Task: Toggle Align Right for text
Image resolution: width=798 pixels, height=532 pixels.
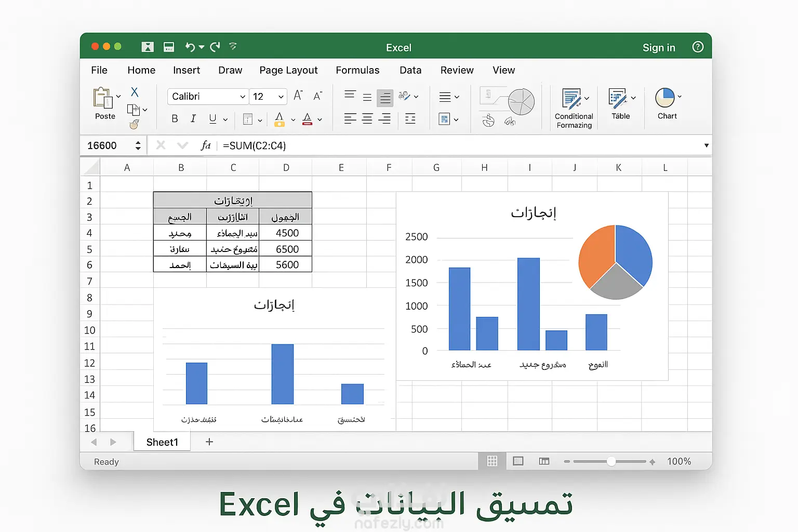Action: [x=384, y=119]
